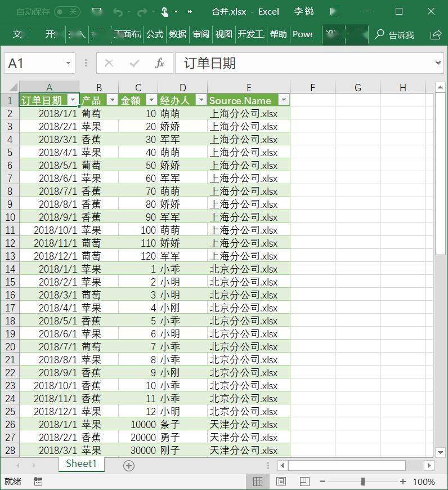Expand the formula bar
448x490 pixels.
click(438, 63)
